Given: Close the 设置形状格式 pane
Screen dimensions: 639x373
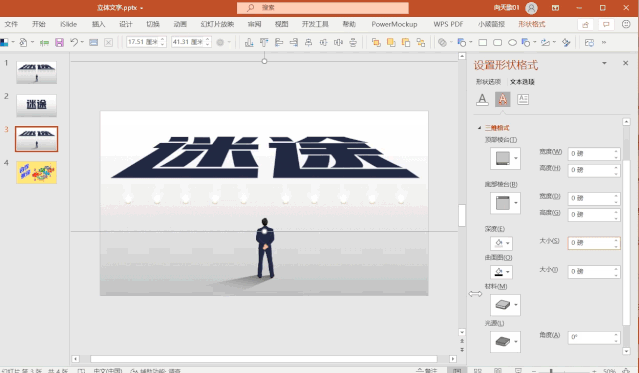Looking at the screenshot, I should [626, 63].
